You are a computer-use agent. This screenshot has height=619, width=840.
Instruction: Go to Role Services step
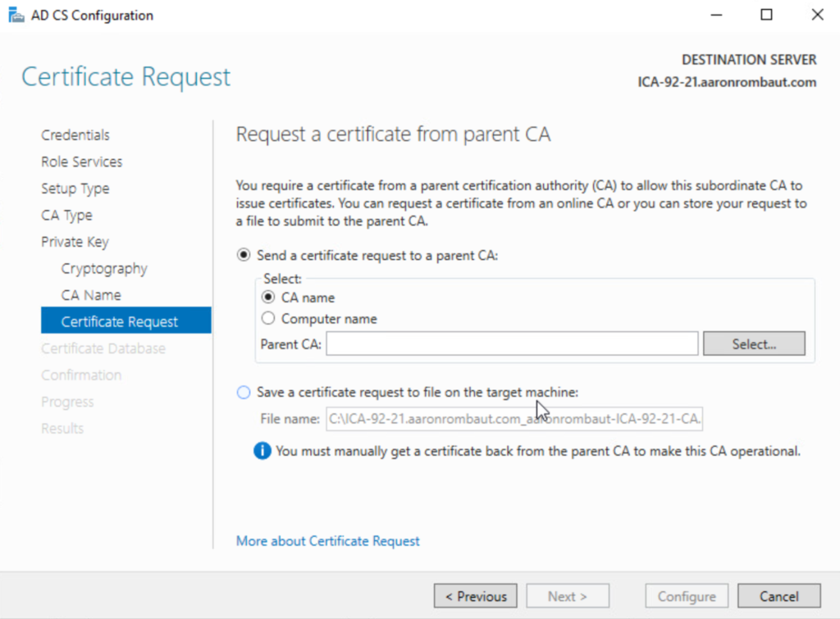(82, 162)
